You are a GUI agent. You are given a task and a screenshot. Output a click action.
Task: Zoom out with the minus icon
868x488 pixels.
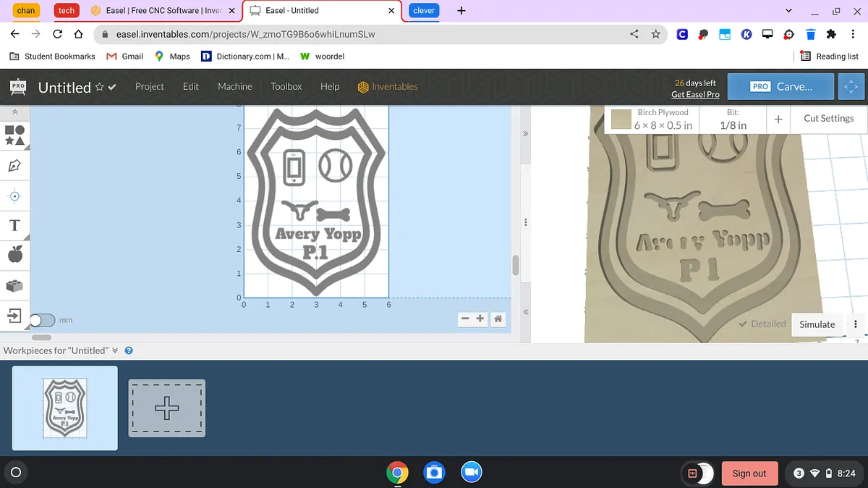coord(465,319)
